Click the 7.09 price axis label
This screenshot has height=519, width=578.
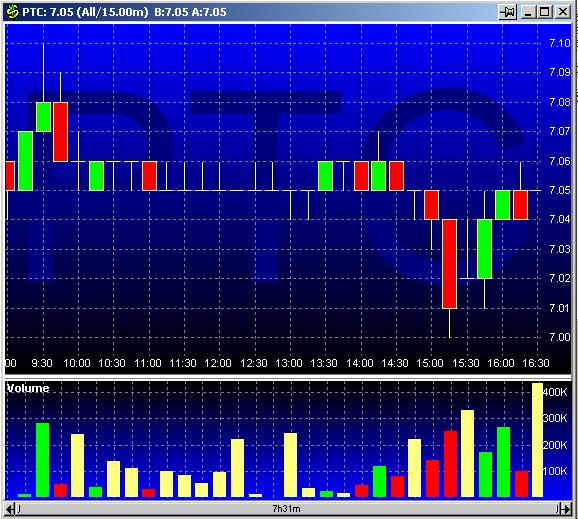pyautogui.click(x=560, y=72)
